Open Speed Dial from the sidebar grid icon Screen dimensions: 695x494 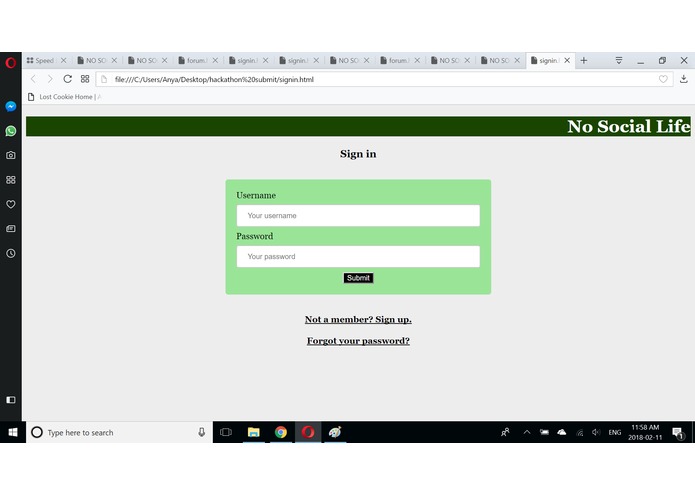(11, 179)
